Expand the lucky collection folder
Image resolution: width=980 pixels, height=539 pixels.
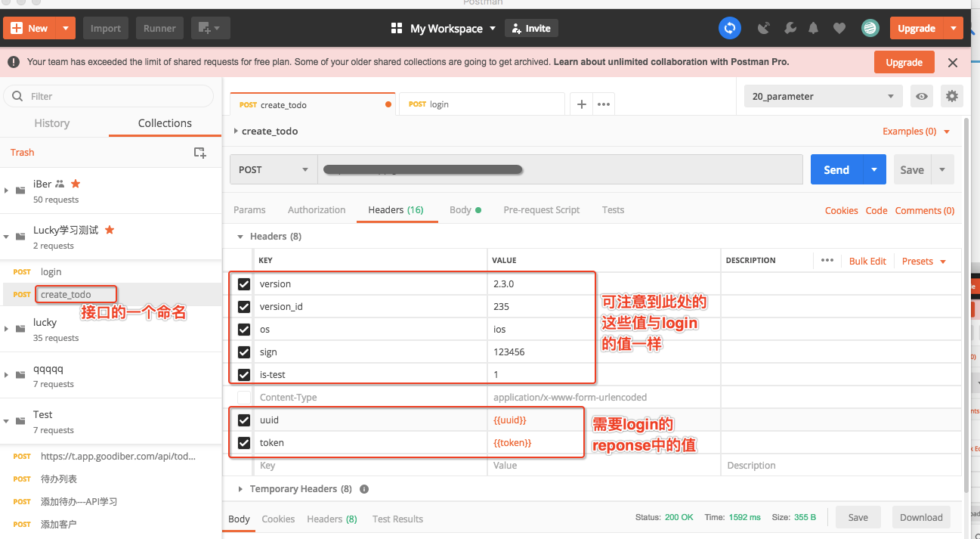coord(7,329)
